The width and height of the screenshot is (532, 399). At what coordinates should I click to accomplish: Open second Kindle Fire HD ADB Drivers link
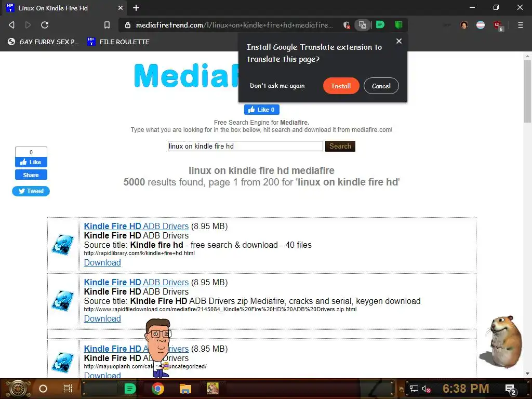(x=136, y=282)
